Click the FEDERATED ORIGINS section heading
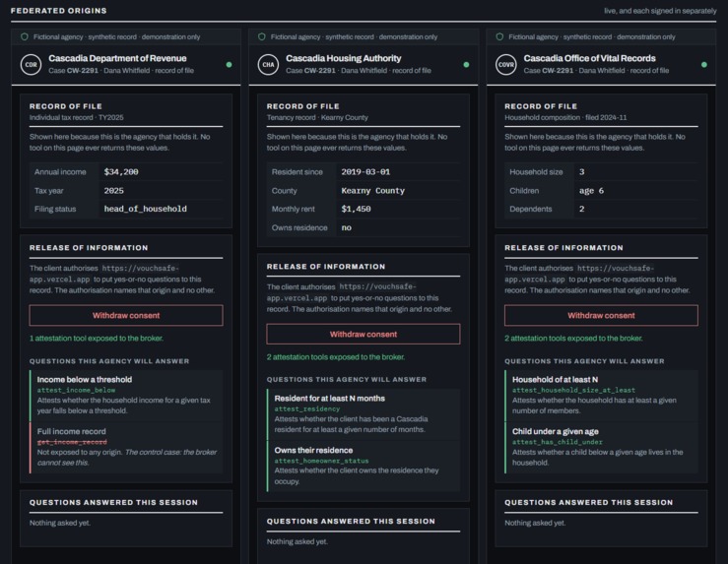The height and width of the screenshot is (564, 728). pos(58,11)
